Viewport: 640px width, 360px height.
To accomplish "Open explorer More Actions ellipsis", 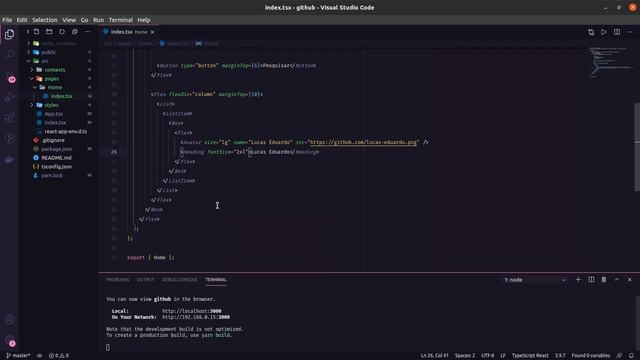I will click(87, 32).
